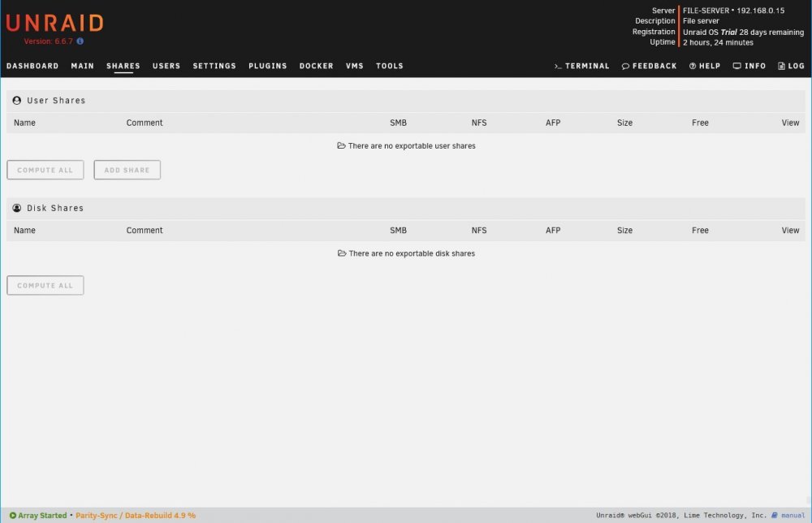Screen dimensions: 812x523
Task: Click the Comment column in Disk Shares
Action: pos(145,230)
